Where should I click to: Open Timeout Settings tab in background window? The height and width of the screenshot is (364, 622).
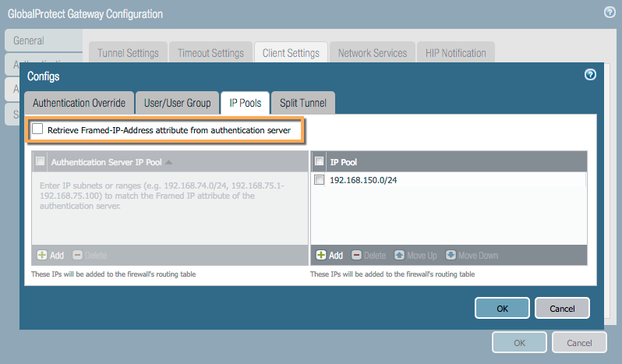[x=210, y=52]
